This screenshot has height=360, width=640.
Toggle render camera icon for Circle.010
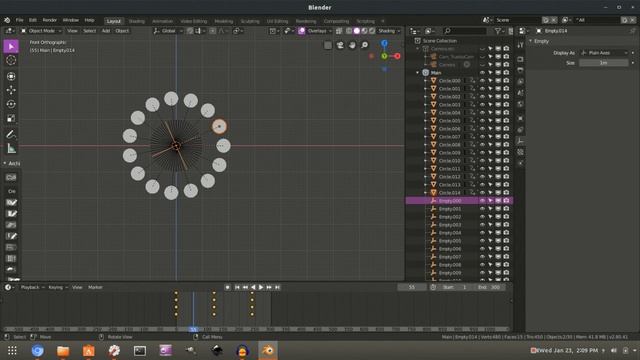click(506, 161)
